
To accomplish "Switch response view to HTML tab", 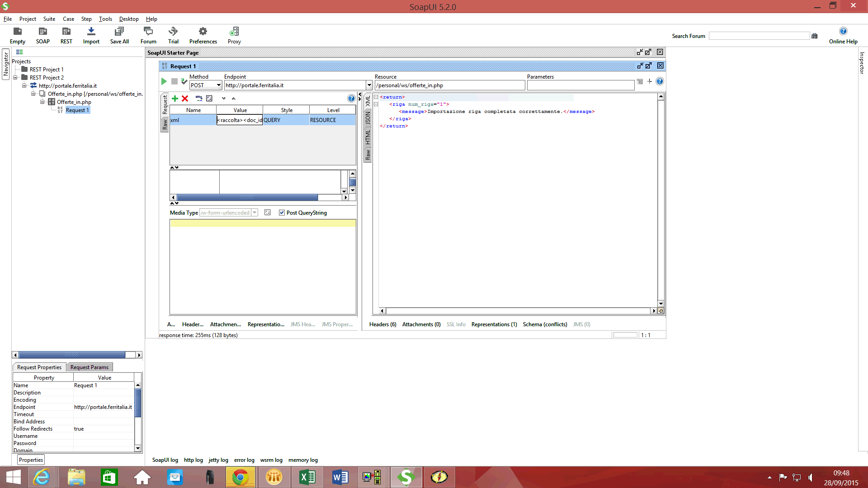I will pos(368,137).
